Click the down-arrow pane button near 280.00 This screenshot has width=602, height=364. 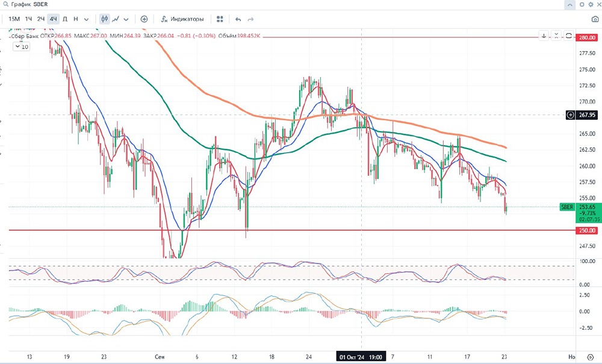pos(544,36)
